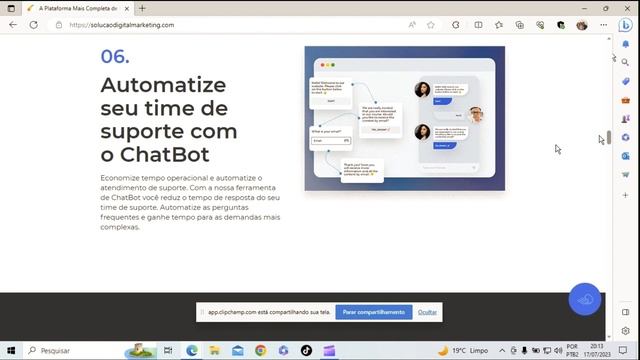Viewport: 640px width, 360px height.
Task: Toggle the sidebar layout panel icon
Action: click(x=625, y=312)
